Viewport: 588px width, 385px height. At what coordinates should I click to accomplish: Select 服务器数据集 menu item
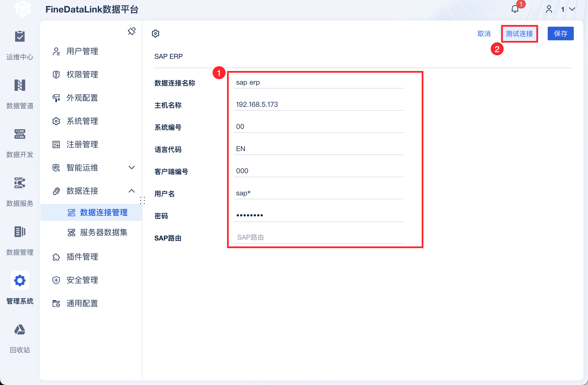[x=103, y=233]
